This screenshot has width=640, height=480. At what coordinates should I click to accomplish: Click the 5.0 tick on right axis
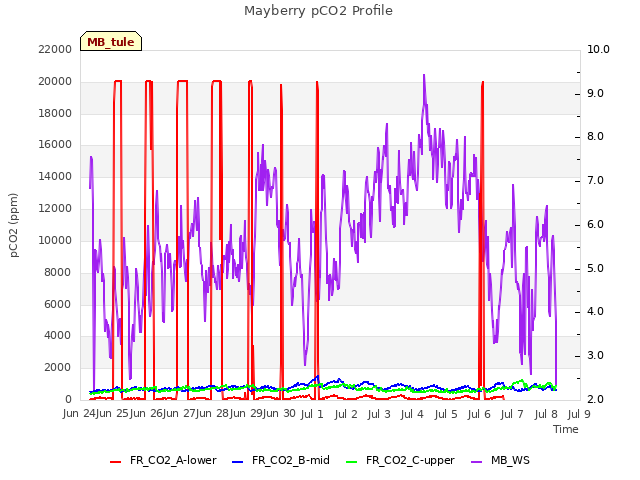tap(596, 269)
